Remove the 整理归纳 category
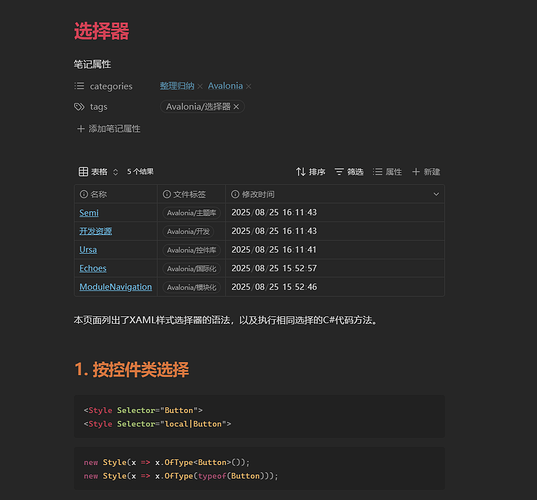The width and height of the screenshot is (537, 500). pyautogui.click(x=200, y=86)
